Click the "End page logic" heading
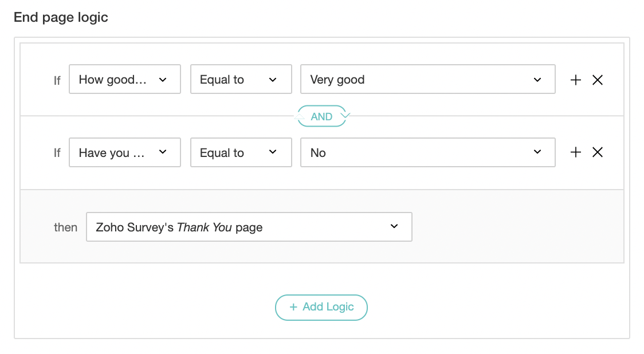 (61, 17)
